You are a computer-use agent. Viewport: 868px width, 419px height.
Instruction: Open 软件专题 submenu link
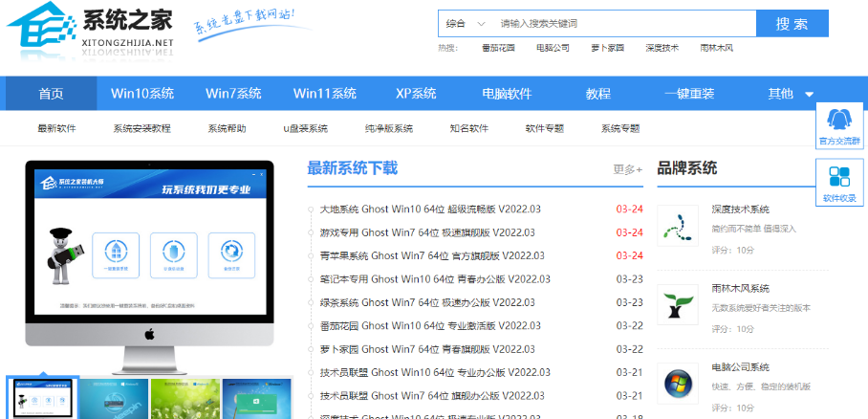[x=545, y=128]
